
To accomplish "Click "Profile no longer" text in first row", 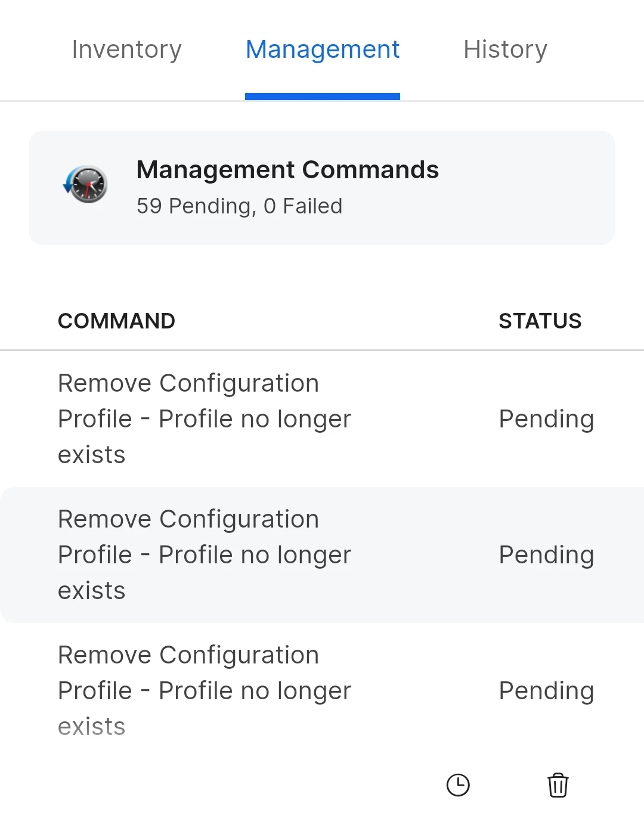I will coord(255,419).
